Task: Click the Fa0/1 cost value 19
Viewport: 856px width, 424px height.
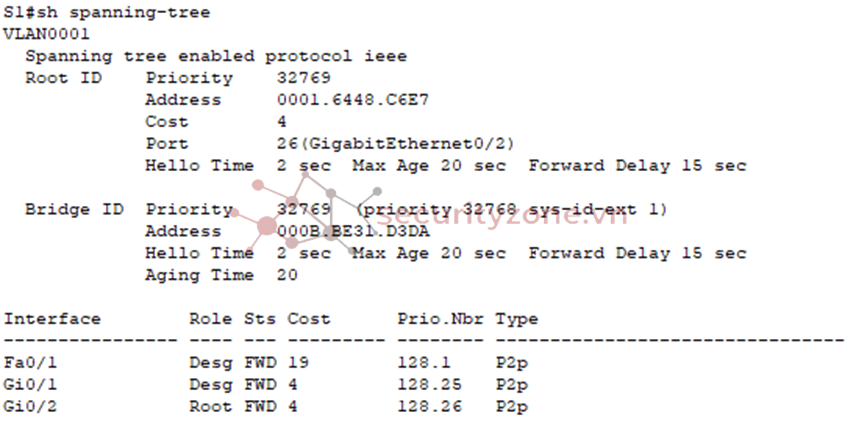Action: [298, 363]
